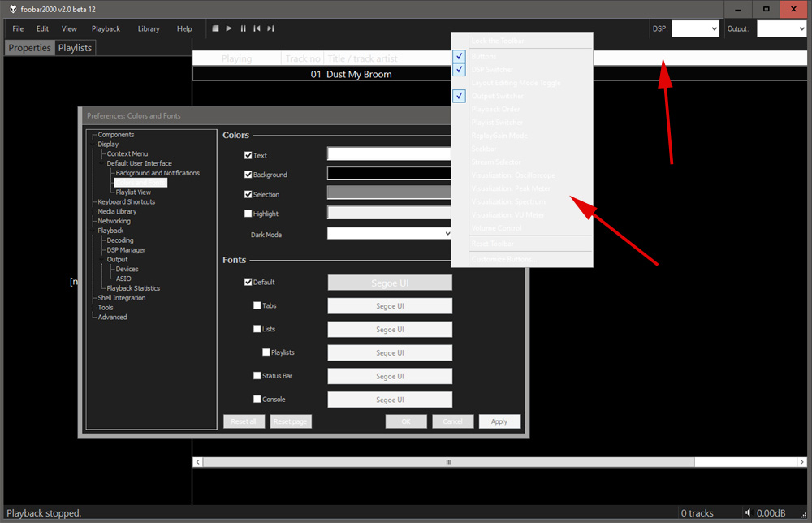
Task: Toggle the Default font checkbox
Action: pos(248,282)
